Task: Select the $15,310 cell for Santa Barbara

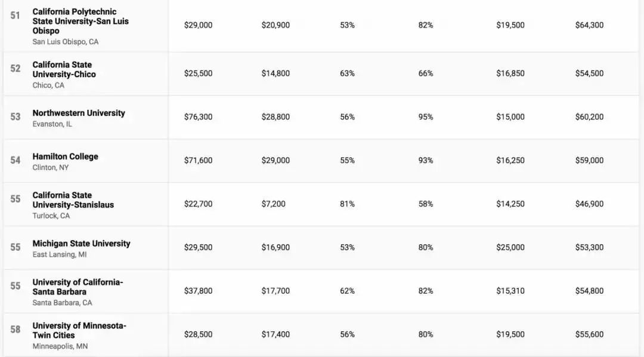Action: pos(510,291)
